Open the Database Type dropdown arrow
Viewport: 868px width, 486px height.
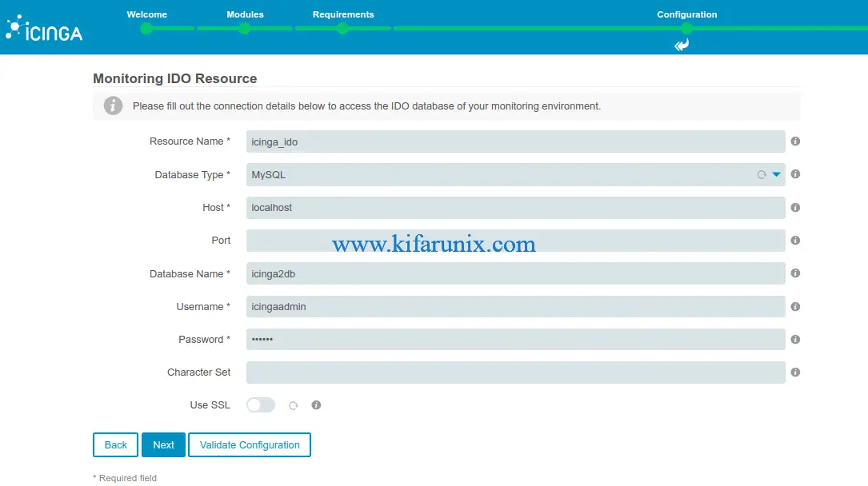coord(776,174)
